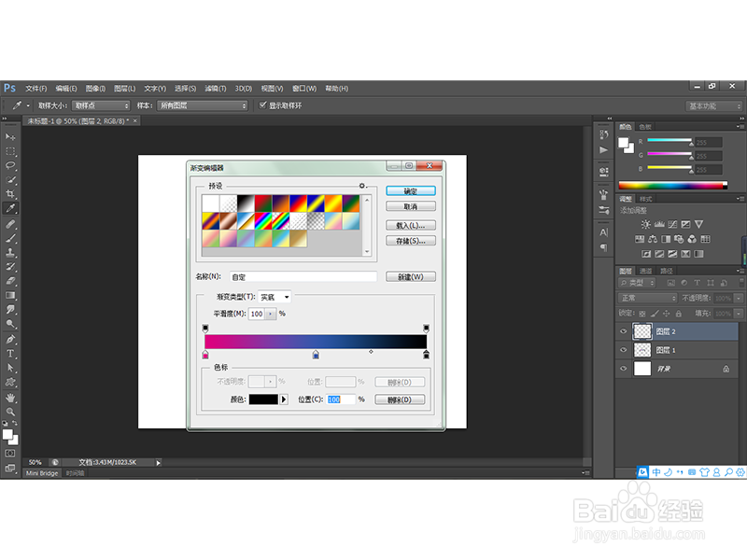This screenshot has width=747, height=560.
Task: Open the gradient presets gear menu
Action: click(x=362, y=186)
